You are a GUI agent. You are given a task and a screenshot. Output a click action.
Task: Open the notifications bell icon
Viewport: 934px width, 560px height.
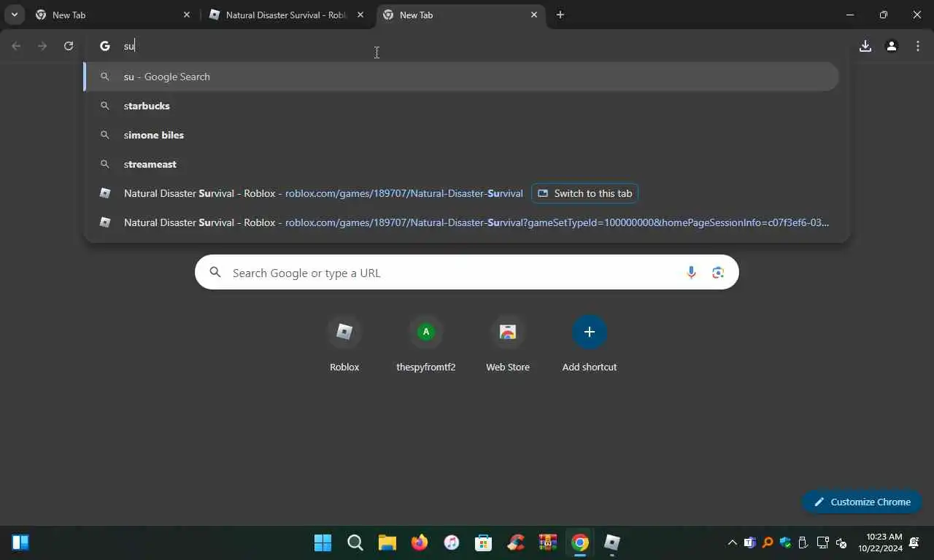915,542
